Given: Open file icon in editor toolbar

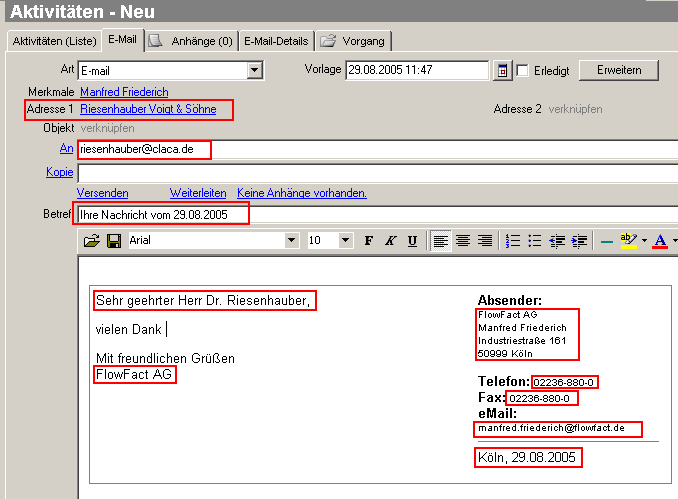Looking at the screenshot, I should 92,240.
